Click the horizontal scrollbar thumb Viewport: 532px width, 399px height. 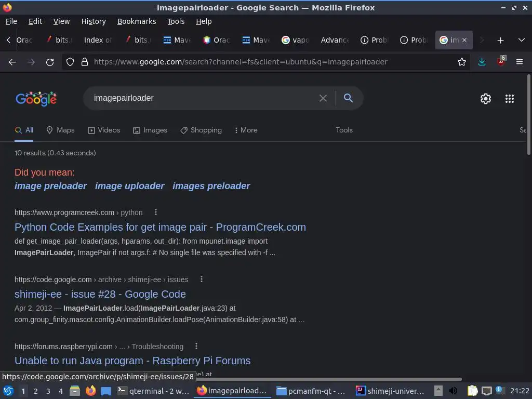pyautogui.click(x=328, y=379)
